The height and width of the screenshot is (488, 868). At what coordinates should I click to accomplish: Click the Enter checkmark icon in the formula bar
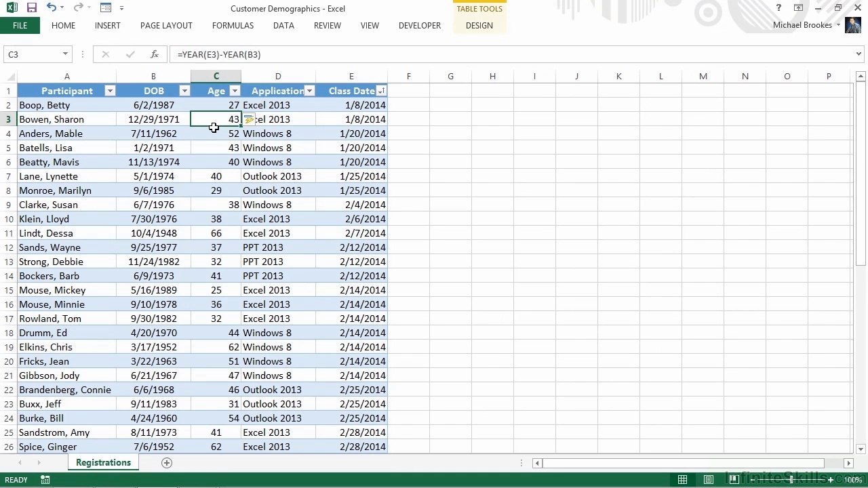(x=130, y=54)
